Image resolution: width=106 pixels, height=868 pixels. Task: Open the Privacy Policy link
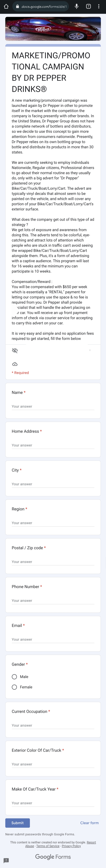tap(71, 846)
